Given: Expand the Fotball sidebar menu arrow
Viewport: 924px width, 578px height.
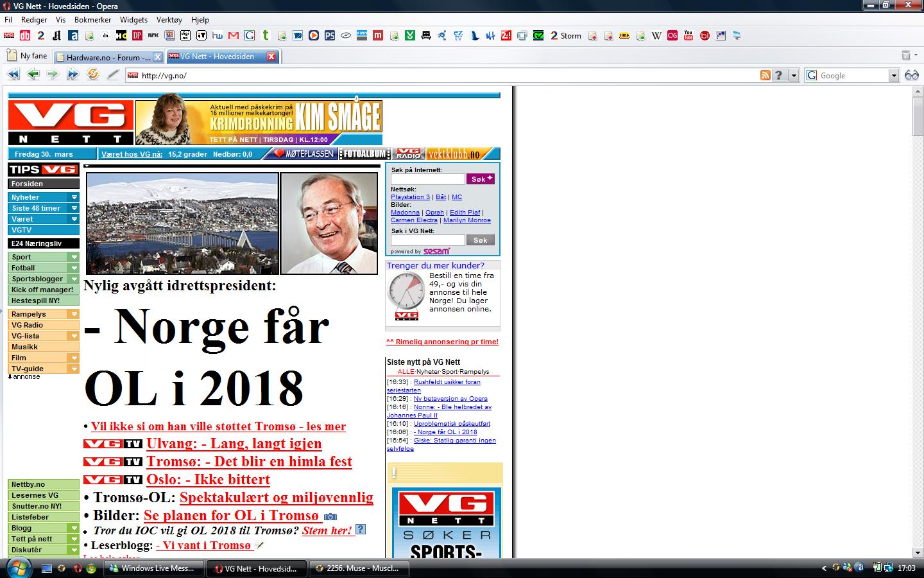Looking at the screenshot, I should (74, 268).
